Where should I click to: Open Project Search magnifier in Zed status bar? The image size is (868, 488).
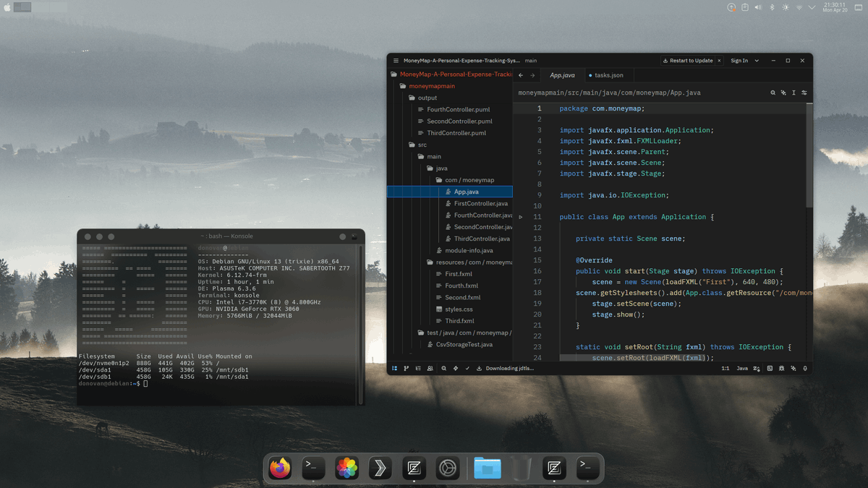(x=444, y=368)
